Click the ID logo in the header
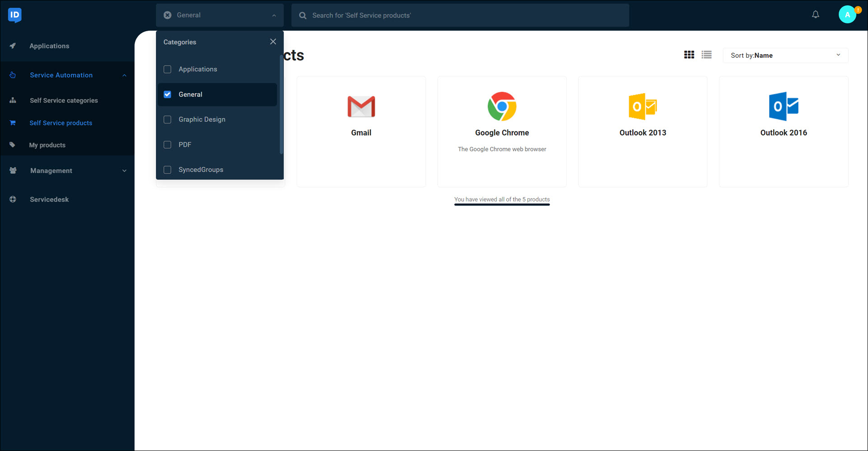Screen dimensions: 868x451 (x=15, y=15)
